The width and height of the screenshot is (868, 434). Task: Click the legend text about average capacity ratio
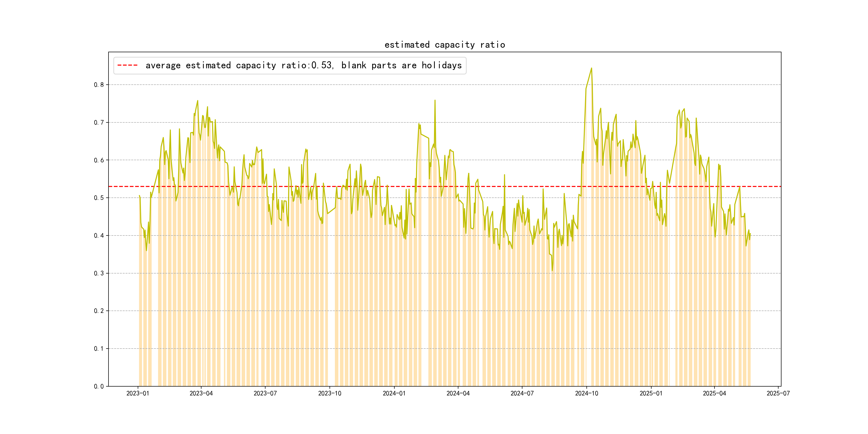click(x=303, y=65)
